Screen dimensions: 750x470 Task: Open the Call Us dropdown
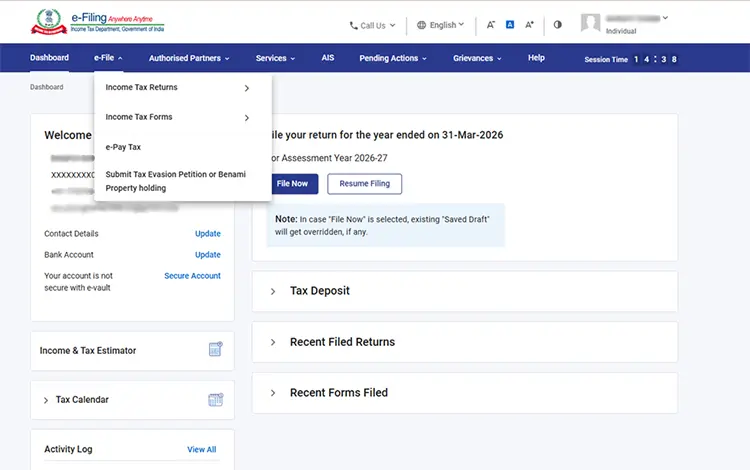tap(372, 25)
